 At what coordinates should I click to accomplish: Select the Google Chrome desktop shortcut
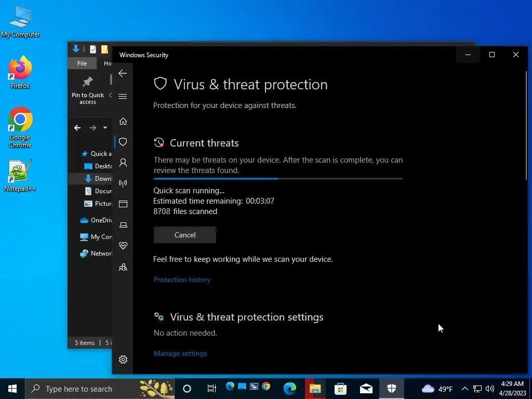pos(20,128)
